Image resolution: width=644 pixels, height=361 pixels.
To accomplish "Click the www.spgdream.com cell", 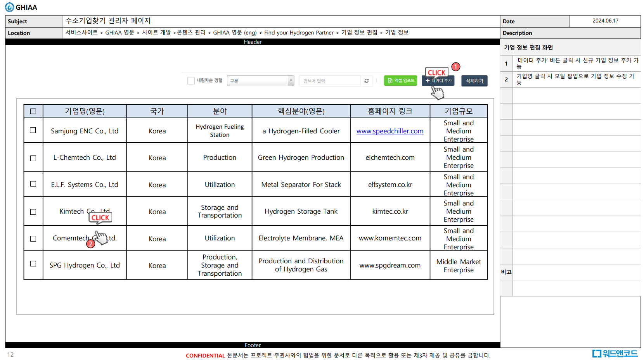I will pos(390,265).
